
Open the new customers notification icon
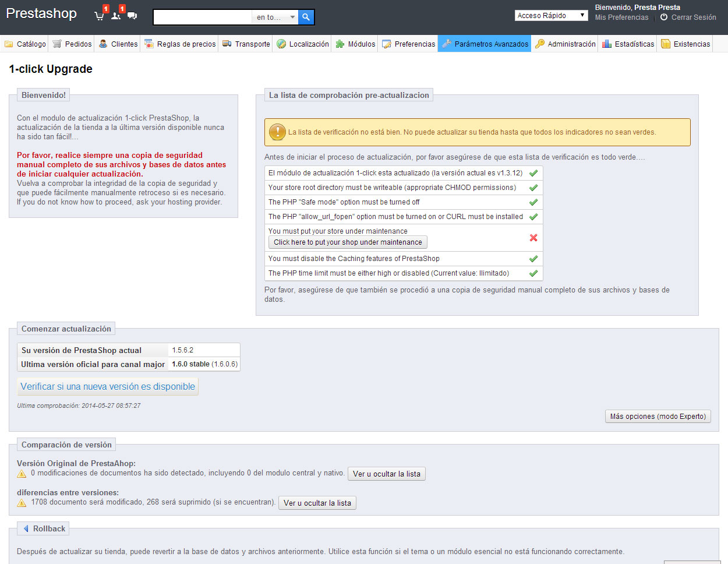(x=116, y=16)
